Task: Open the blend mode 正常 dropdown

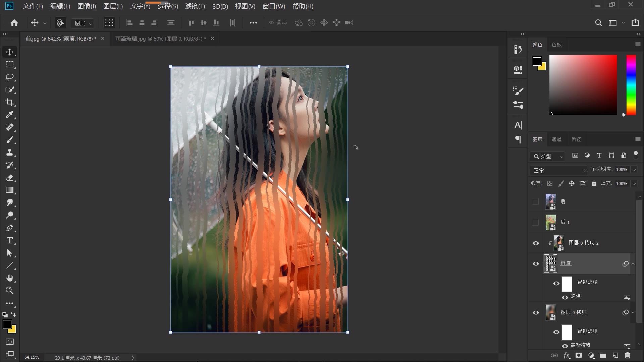Action: point(558,170)
